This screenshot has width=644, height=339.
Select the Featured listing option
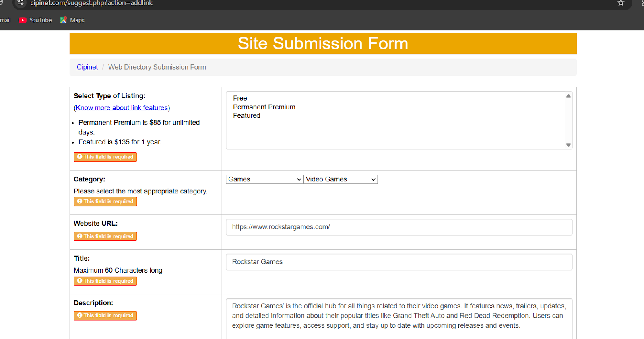[x=246, y=116]
